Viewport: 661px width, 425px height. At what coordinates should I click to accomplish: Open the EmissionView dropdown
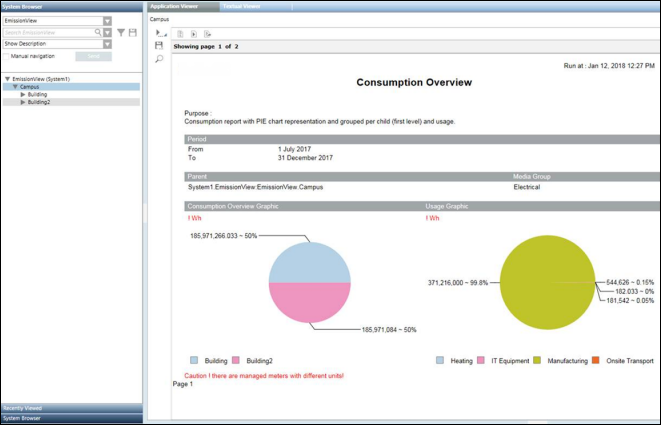pos(107,20)
